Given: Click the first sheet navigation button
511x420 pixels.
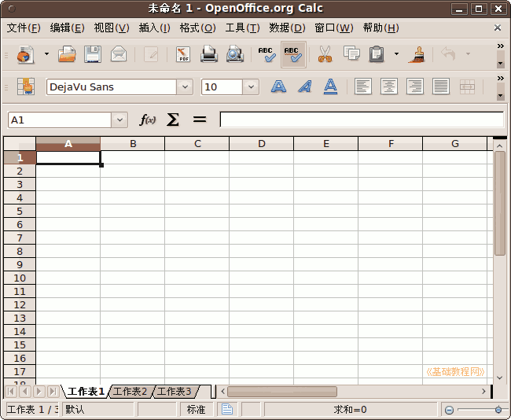Looking at the screenshot, I should [11, 392].
